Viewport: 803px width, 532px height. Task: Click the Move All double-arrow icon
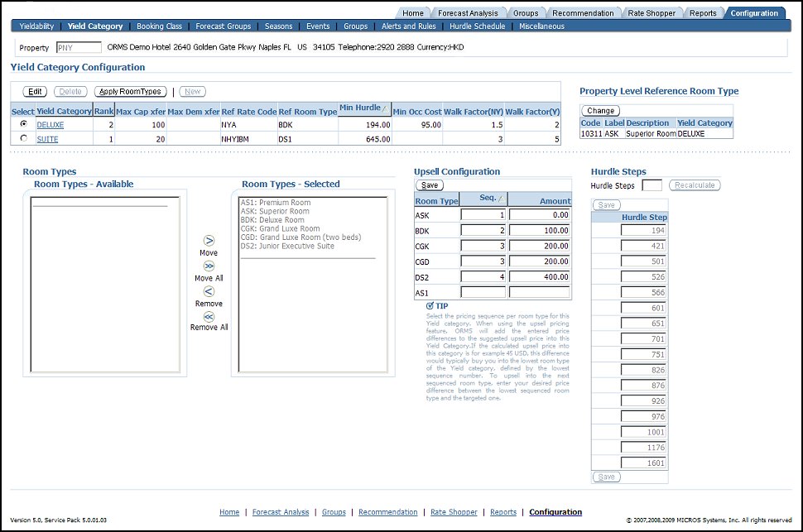pos(208,266)
